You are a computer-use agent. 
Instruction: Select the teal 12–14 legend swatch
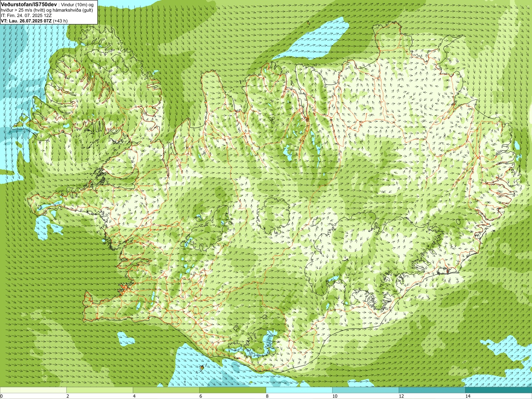(x=432, y=390)
